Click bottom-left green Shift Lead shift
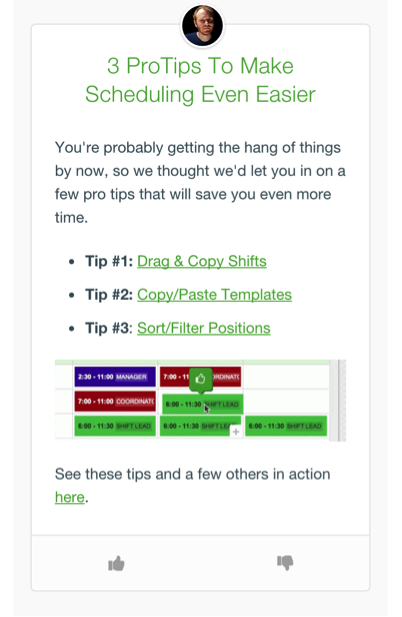 point(115,426)
